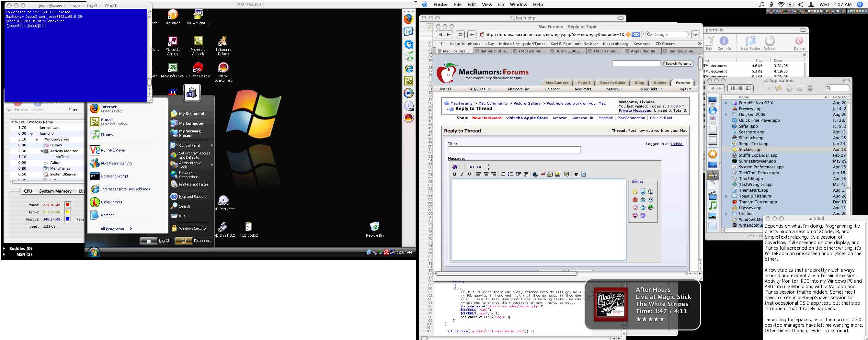Select the 'define: mutua…' Safari tab
Screen dimensions: 868x340
click(x=492, y=51)
